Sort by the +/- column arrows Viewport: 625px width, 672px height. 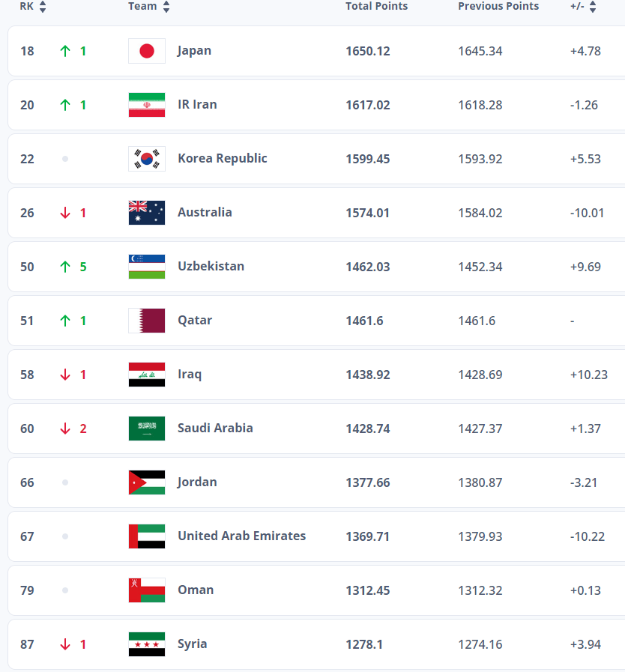coord(593,7)
